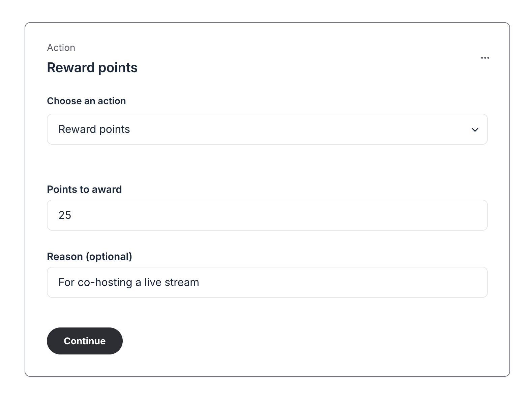This screenshot has height=401, width=532.
Task: Click the 'Reason (optional)' label
Action: [x=90, y=256]
